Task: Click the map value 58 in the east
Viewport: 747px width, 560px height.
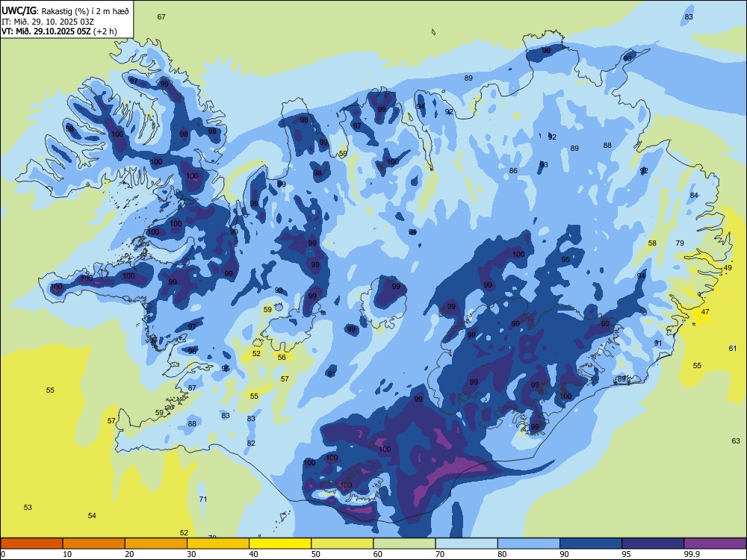Action: pyautogui.click(x=652, y=243)
